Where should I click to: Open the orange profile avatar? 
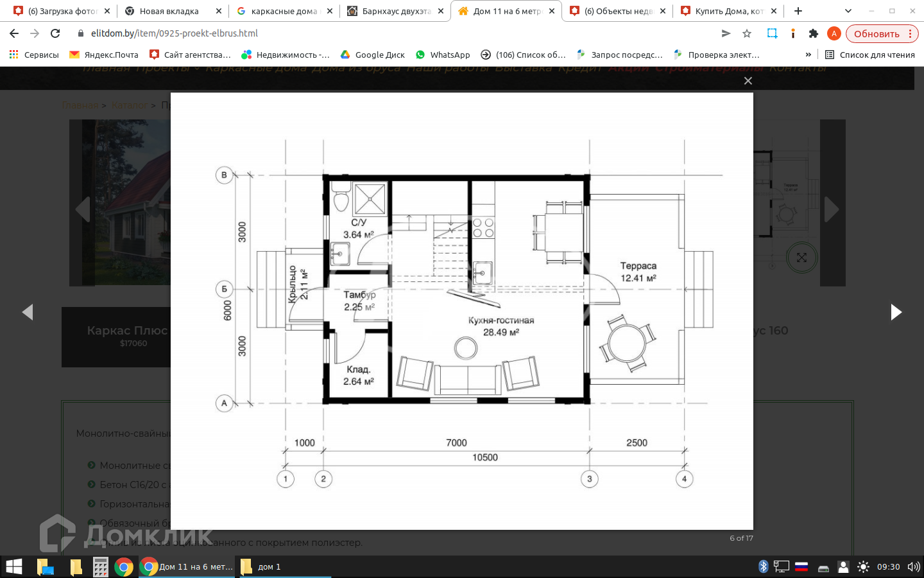[834, 33]
